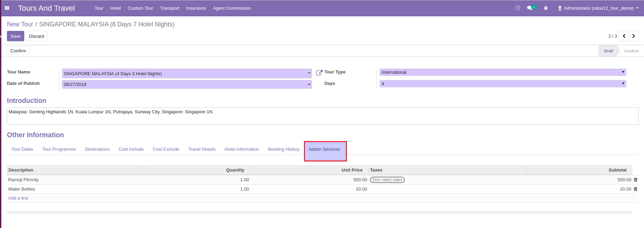Click the 3 / 3 pager counter
This screenshot has height=228, width=644.
tap(612, 36)
